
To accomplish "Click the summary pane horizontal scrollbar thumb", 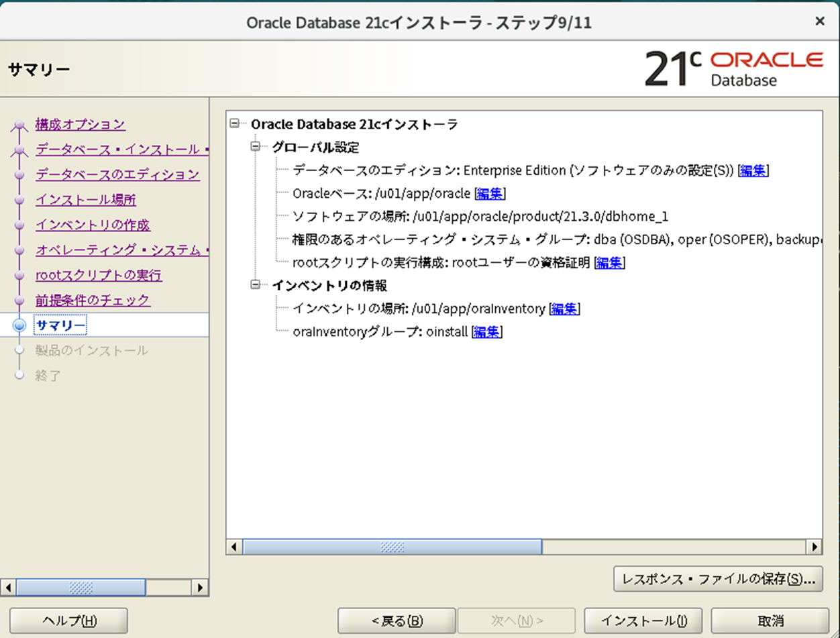I will pos(392,547).
